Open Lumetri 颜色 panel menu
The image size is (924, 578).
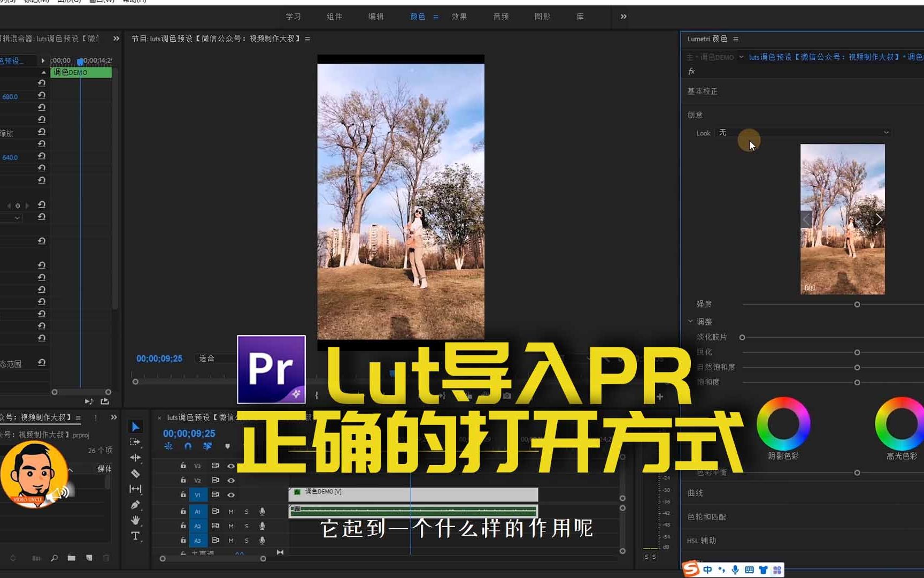tap(736, 39)
